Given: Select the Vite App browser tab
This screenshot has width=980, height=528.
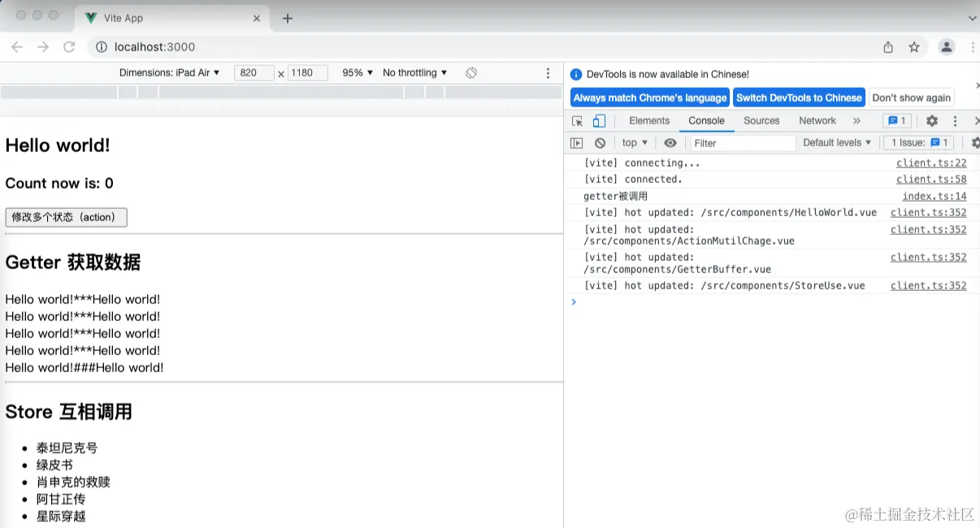Looking at the screenshot, I should (x=171, y=18).
